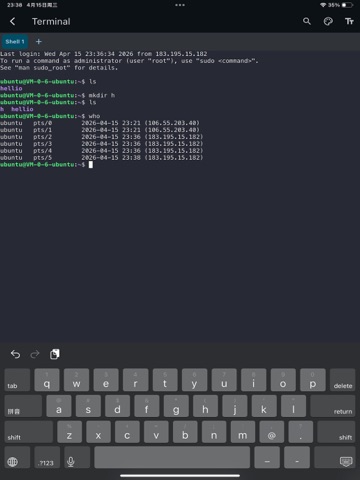Tap the t key

tap(165, 379)
